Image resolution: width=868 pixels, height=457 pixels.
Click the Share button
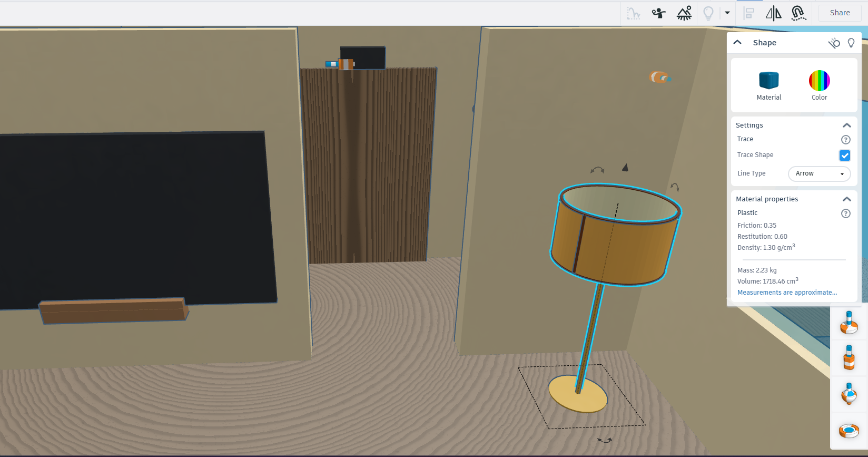[x=840, y=13]
